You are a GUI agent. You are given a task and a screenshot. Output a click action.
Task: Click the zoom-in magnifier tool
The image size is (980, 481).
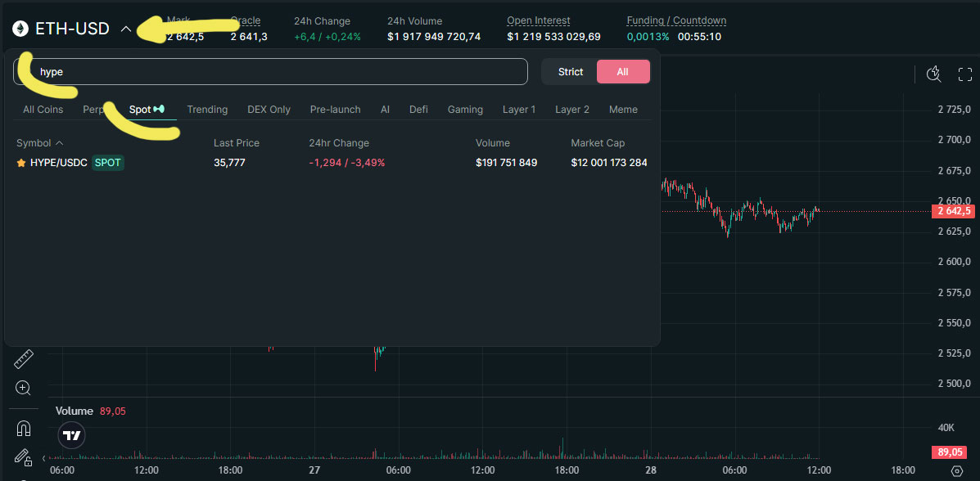[x=22, y=388]
